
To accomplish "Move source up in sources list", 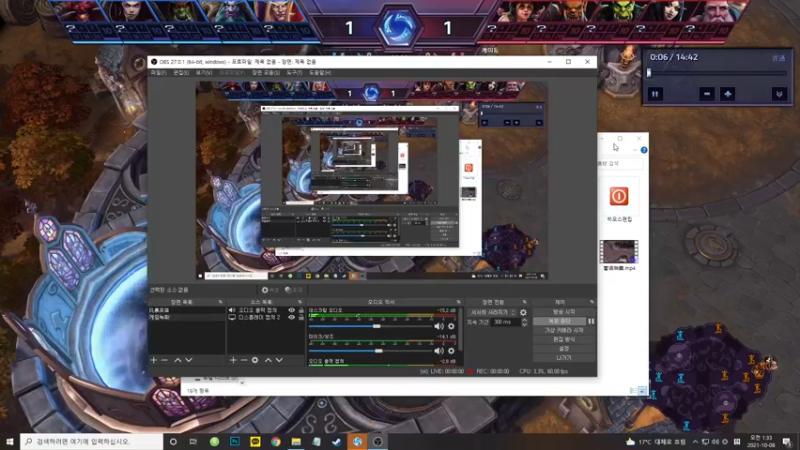I will pos(268,360).
